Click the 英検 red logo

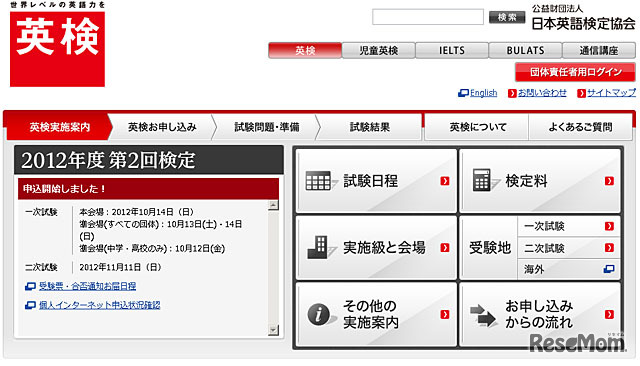(x=57, y=49)
